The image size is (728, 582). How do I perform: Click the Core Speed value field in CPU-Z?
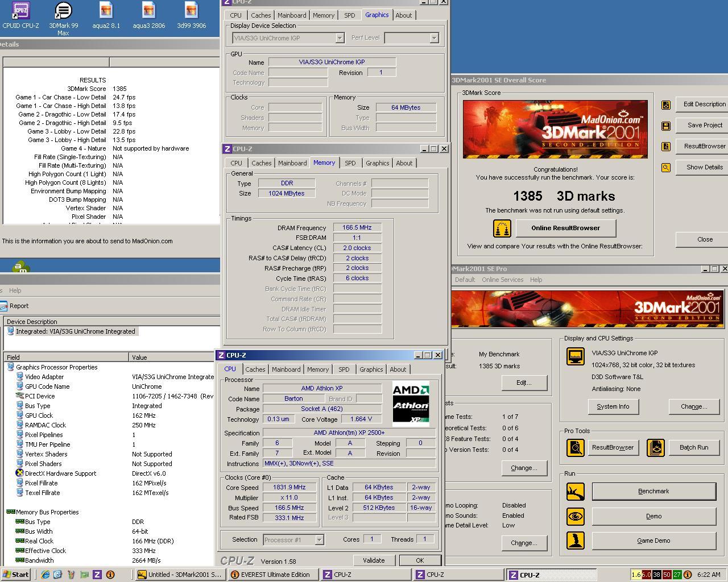tap(289, 488)
